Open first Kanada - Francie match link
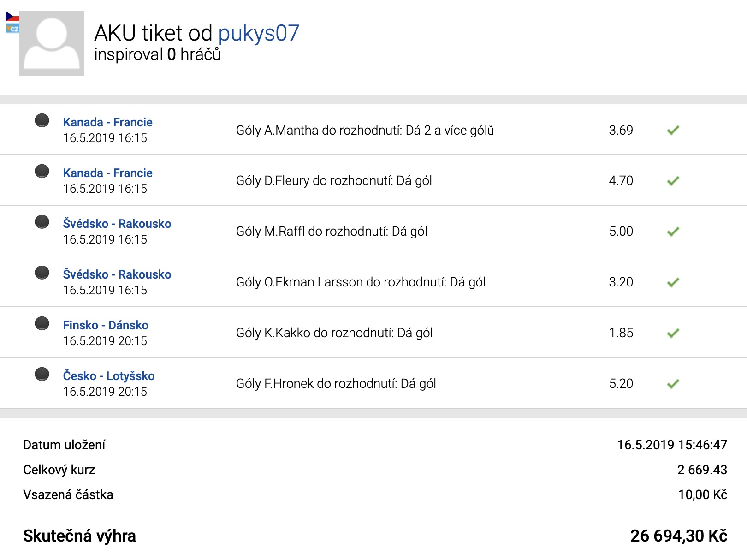 [x=107, y=122]
